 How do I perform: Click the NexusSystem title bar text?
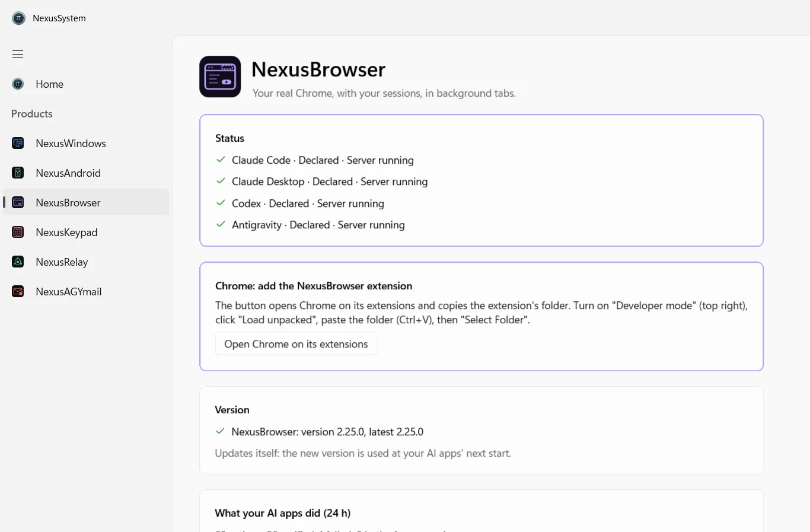[59, 18]
